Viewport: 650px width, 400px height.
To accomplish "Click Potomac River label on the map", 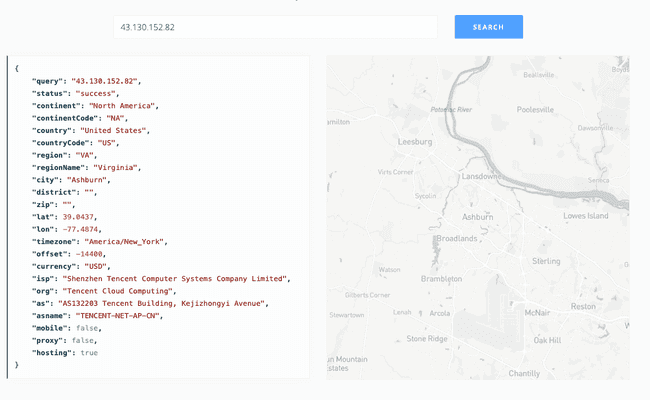I will point(451,109).
